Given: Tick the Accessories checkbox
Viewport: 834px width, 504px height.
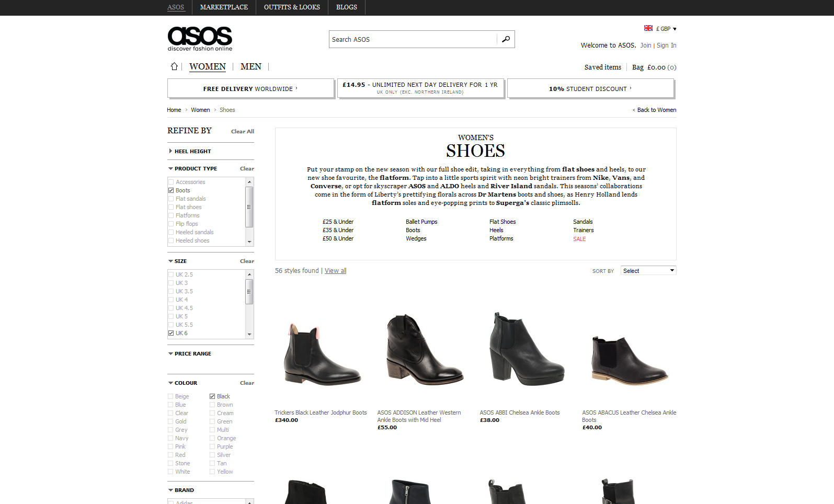Looking at the screenshot, I should coord(171,182).
